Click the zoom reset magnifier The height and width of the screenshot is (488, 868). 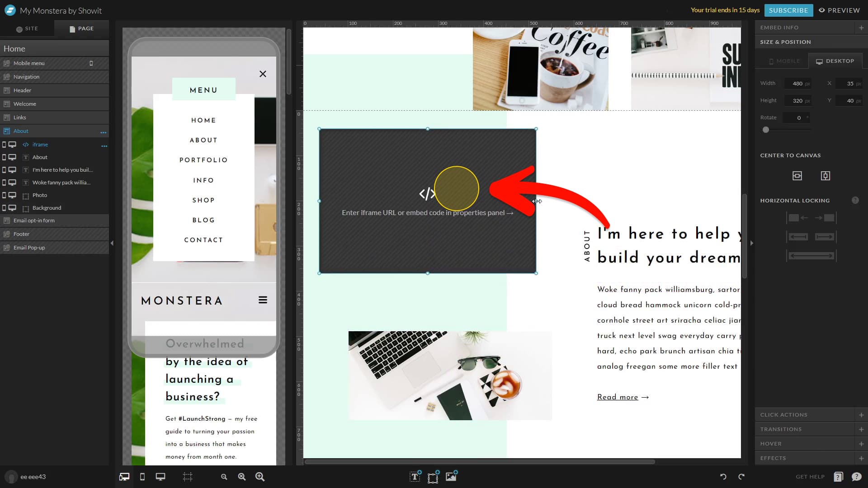tap(242, 477)
